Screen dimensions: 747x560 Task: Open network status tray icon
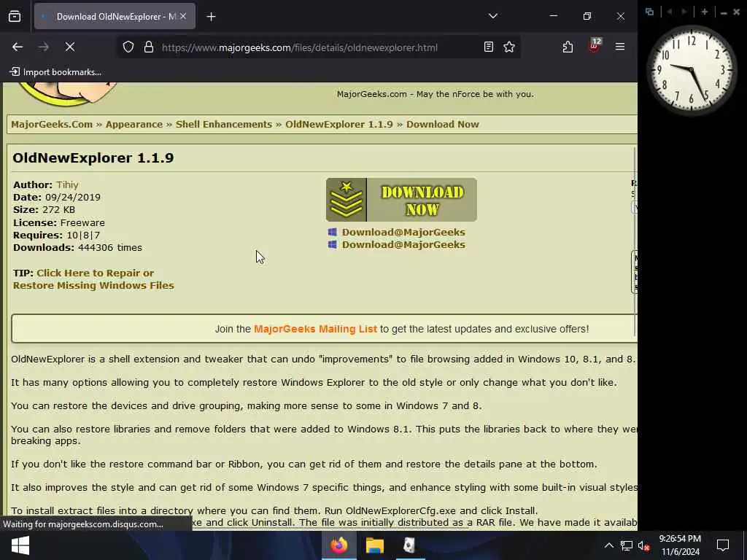point(627,545)
